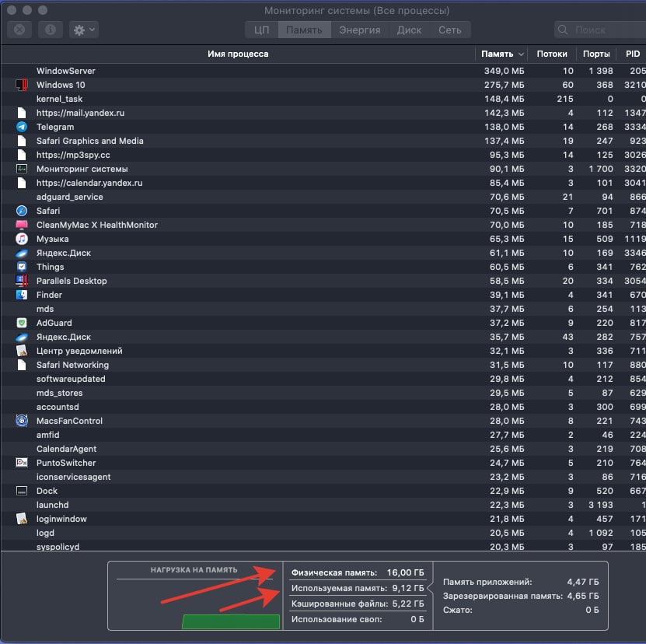Click the Центр уведомлений icon
The width and height of the screenshot is (646, 644).
[22, 352]
